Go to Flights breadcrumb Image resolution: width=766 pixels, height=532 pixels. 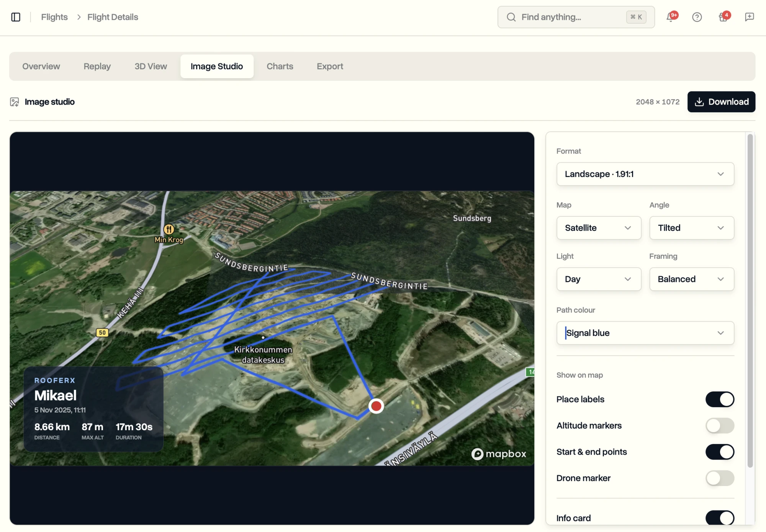tap(54, 17)
